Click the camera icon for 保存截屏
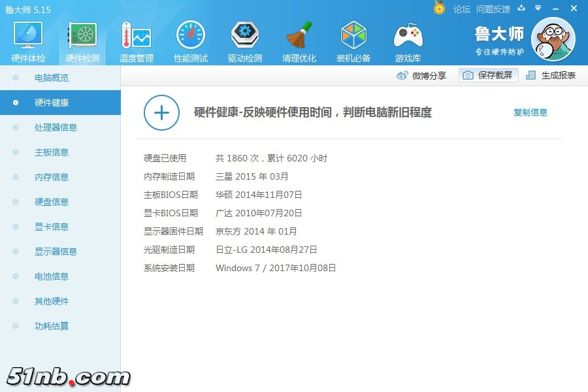The image size is (588, 392). pyautogui.click(x=468, y=75)
